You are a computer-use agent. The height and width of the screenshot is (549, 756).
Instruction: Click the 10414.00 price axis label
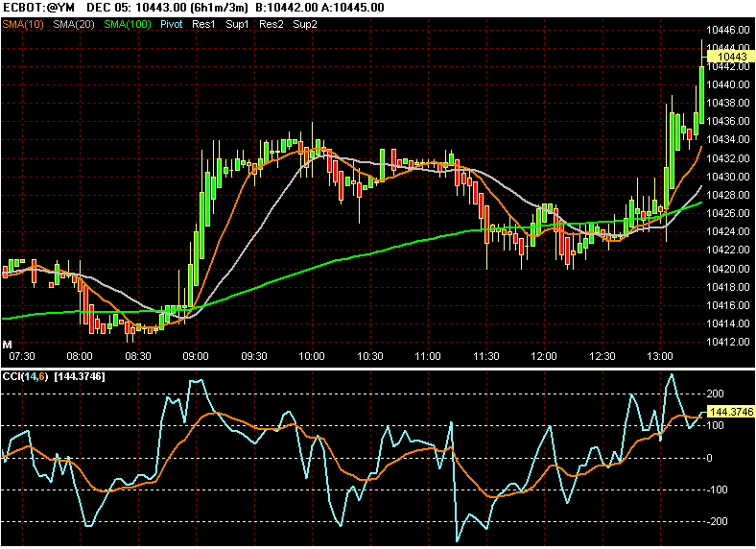click(x=728, y=323)
